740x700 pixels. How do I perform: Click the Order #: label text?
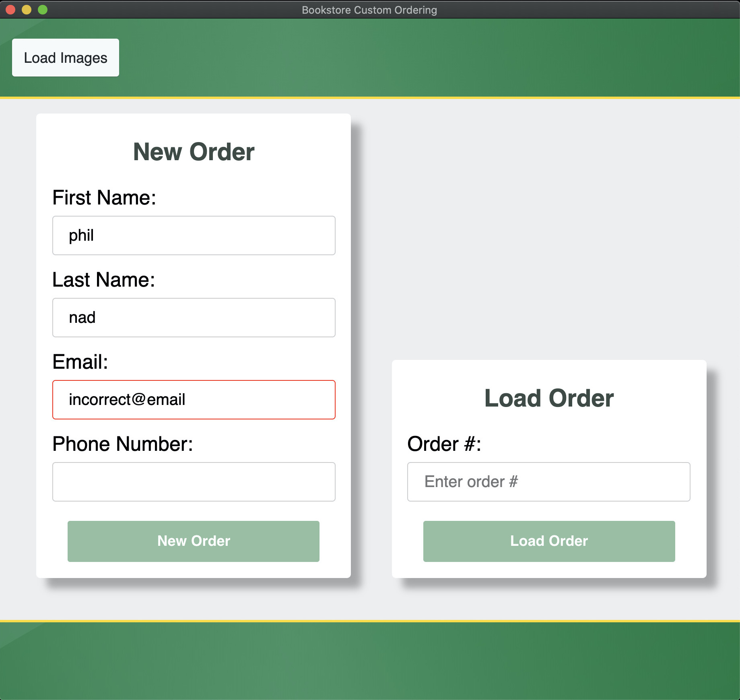coord(444,444)
